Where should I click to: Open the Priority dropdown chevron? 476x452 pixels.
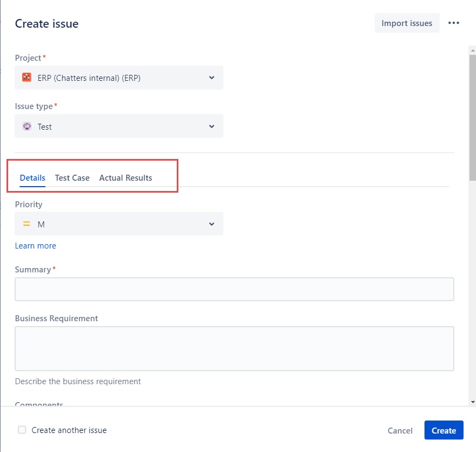coord(211,224)
